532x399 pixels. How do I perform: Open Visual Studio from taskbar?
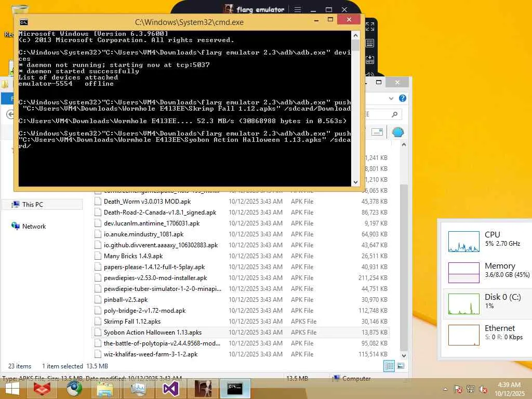point(170,389)
